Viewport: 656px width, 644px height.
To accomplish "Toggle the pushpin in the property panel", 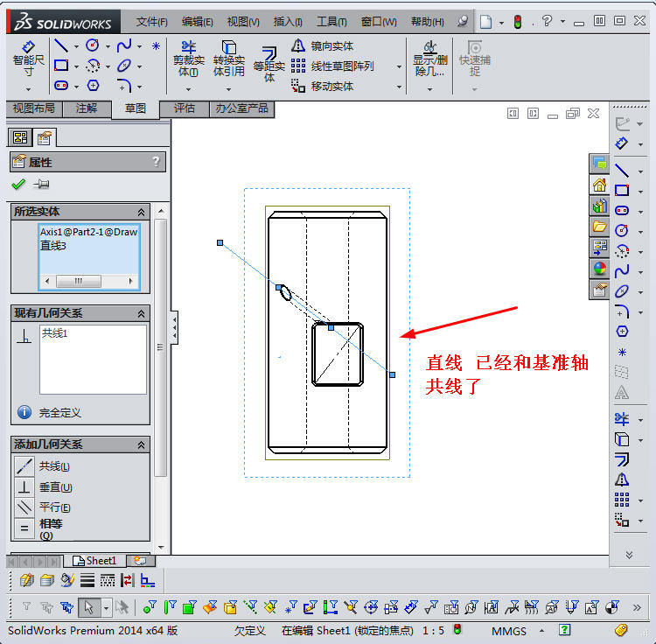I will coord(41,185).
